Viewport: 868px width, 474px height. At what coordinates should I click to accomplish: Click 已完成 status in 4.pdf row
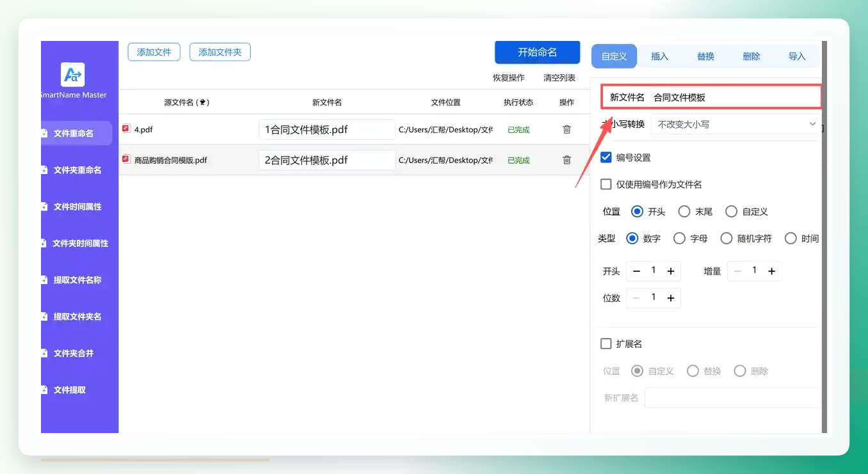518,130
